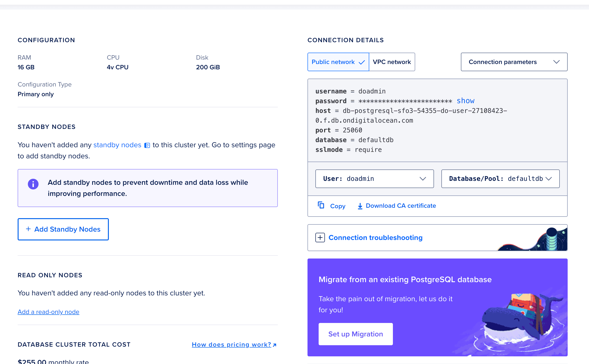Show the hidden database password
Screen dimensions: 589x364
[465, 101]
